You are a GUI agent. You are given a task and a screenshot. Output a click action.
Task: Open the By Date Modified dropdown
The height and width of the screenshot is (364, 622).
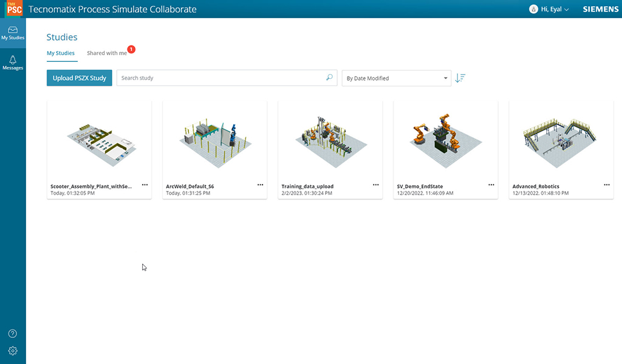396,78
